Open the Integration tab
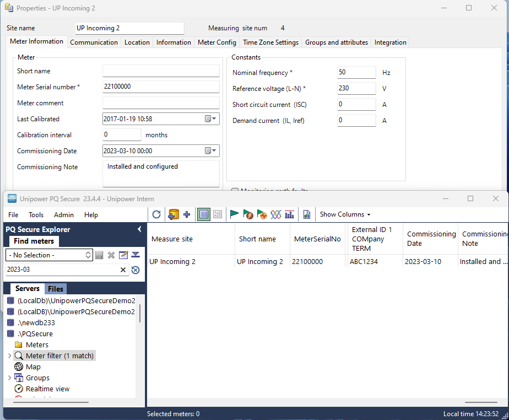 (x=390, y=42)
